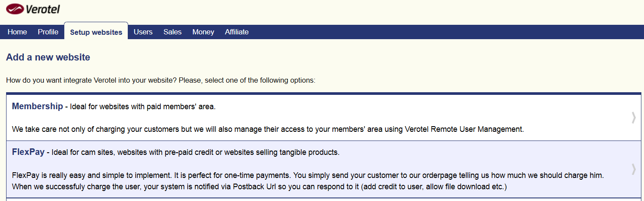Select the Setup websites tab
Viewport: 644px width, 201px height.
coord(96,32)
